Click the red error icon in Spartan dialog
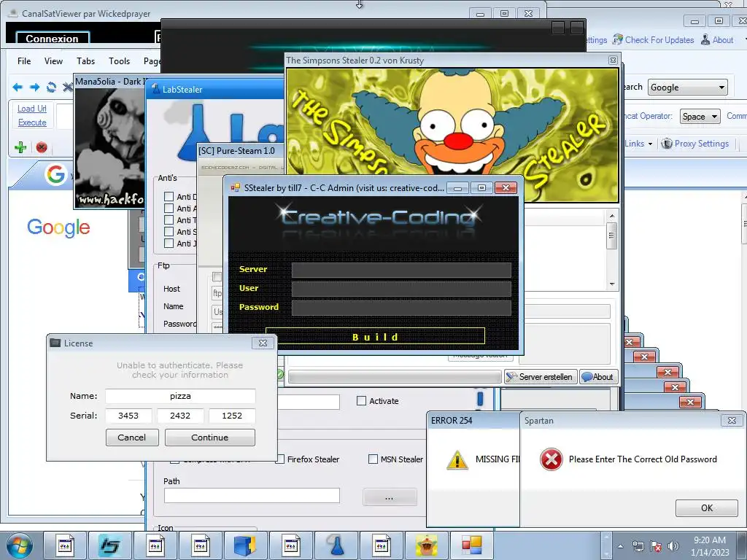747x560 pixels. coord(551,459)
